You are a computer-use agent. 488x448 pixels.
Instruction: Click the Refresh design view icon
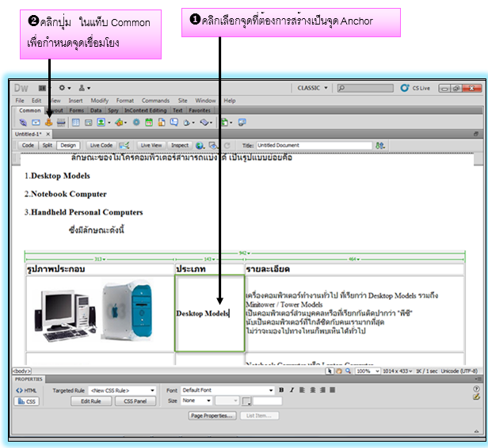tap(227, 145)
